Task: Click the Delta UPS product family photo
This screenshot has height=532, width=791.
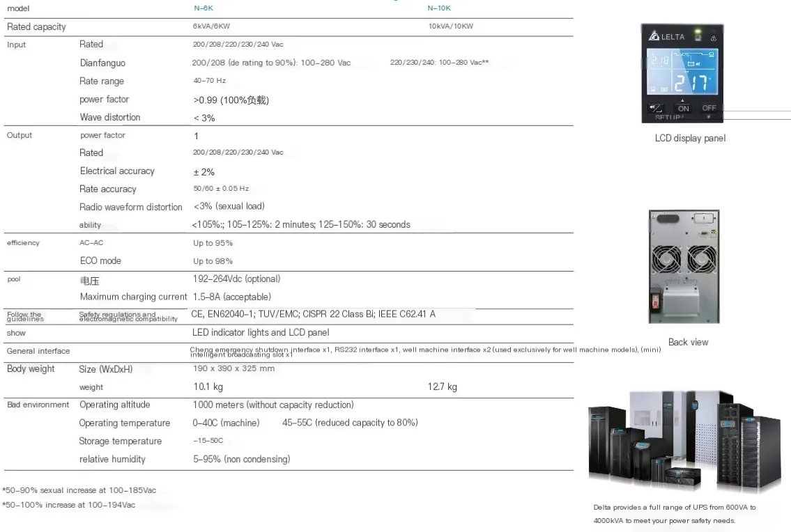Action: tap(685, 441)
